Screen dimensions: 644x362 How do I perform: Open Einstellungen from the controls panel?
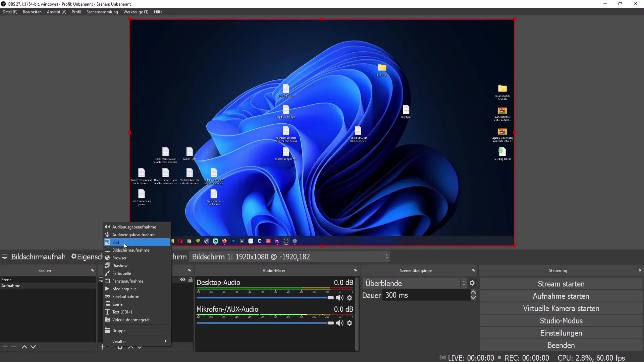coord(561,333)
